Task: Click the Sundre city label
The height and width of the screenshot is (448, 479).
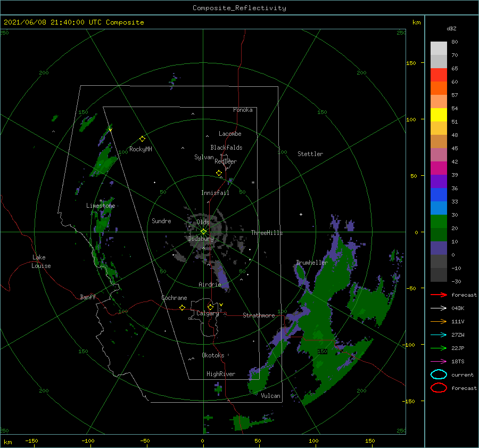Action: [161, 221]
